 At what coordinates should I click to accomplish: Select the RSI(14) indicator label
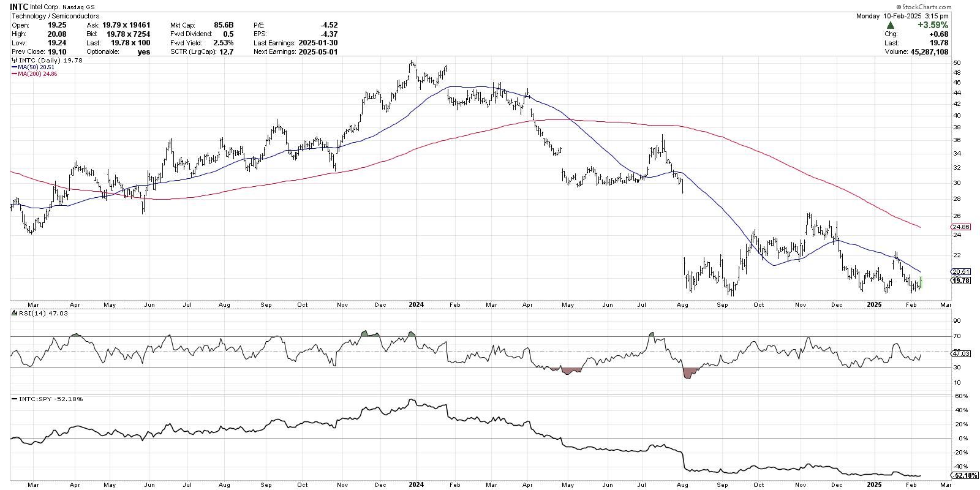pos(34,314)
